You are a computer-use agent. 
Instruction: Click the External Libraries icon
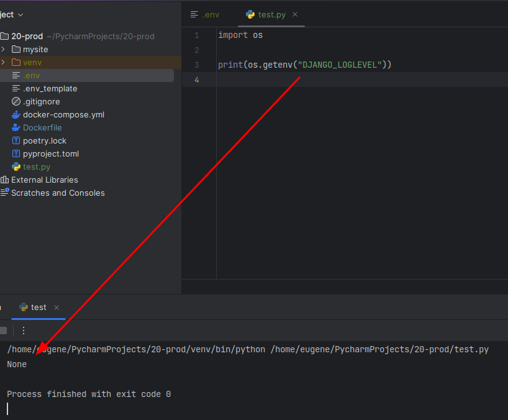4,180
